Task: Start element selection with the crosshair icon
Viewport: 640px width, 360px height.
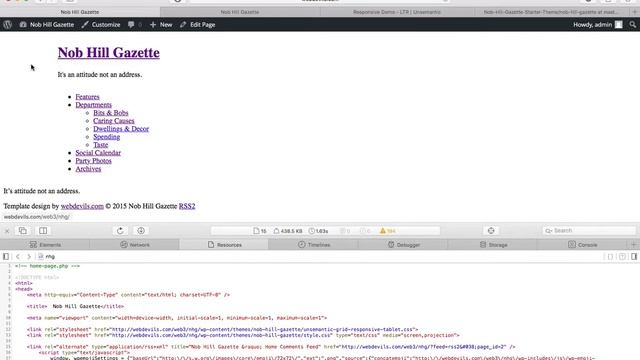Action: (x=491, y=231)
